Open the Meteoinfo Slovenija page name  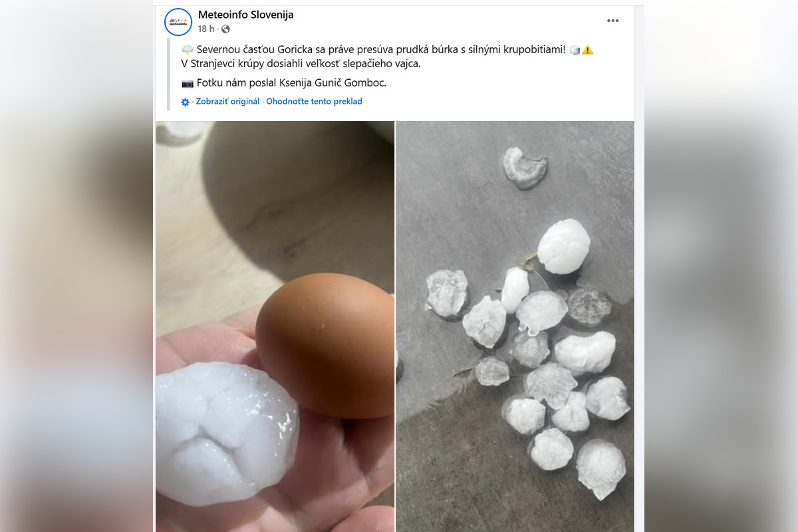(246, 15)
